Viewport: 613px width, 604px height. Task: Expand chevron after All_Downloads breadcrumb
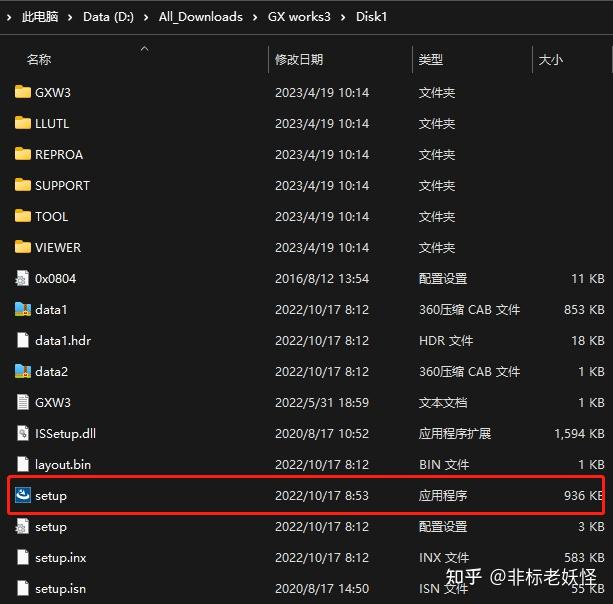coord(255,17)
